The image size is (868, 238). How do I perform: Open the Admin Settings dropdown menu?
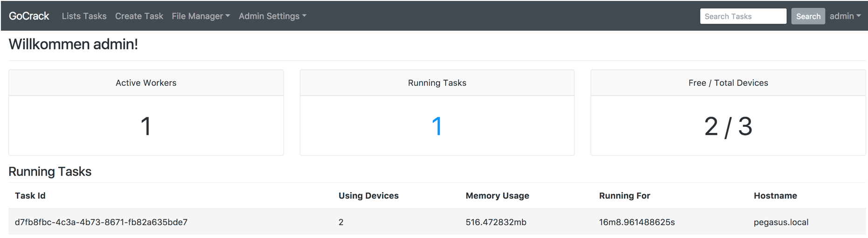point(272,16)
